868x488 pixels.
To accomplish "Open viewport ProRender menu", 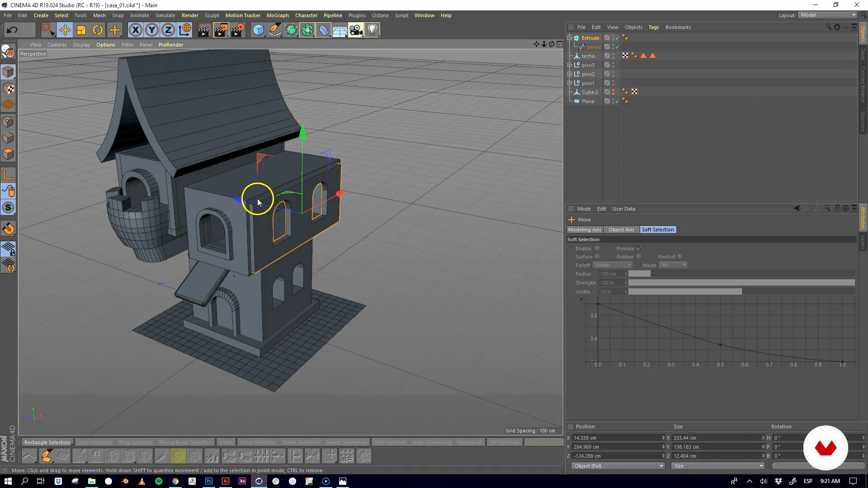I will tap(171, 45).
